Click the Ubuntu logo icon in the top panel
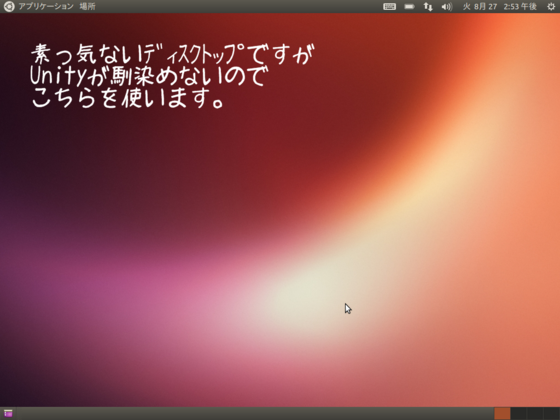This screenshot has height=420, width=560. click(9, 6)
